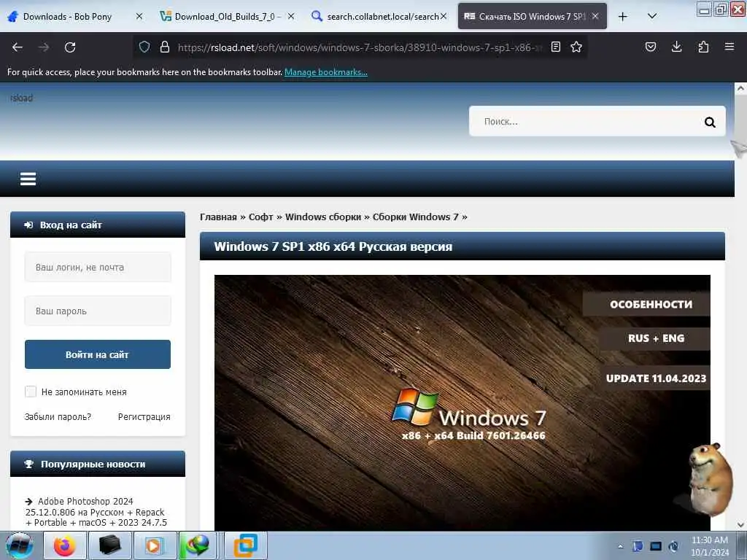
Task: Focus the Ваш логин username field
Action: point(98,267)
